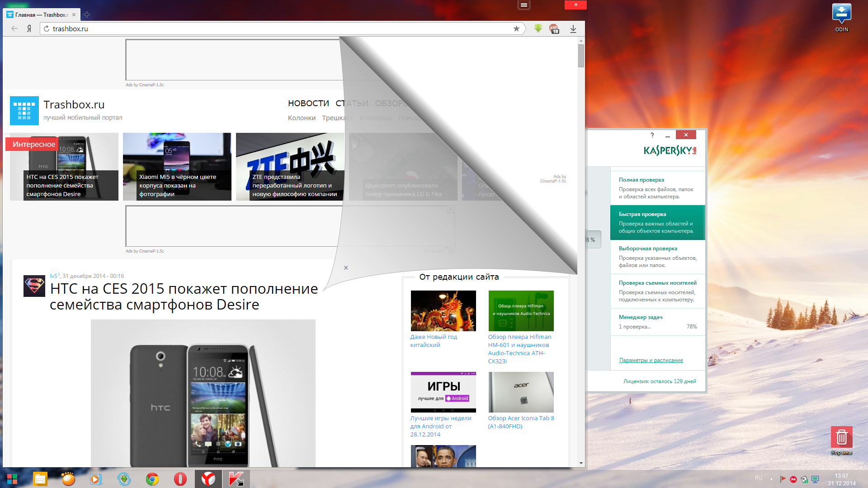Open the Обзор плеера Hifiman HM-601 link
The image size is (868, 488).
click(x=519, y=349)
